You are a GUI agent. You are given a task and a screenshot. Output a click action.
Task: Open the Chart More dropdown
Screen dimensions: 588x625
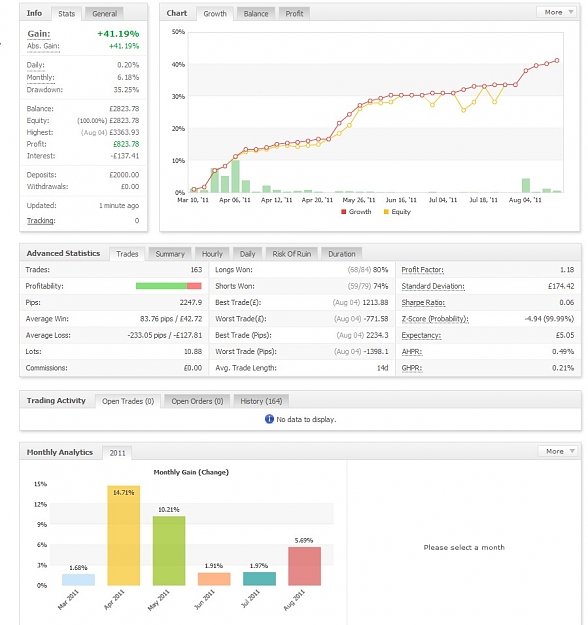(558, 12)
